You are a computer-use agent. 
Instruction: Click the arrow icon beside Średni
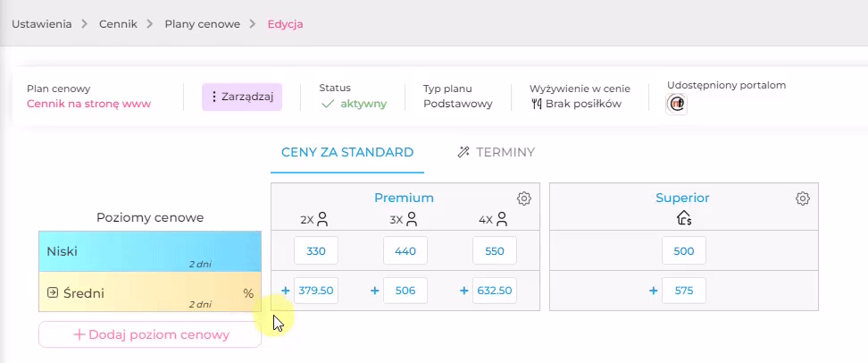(53, 292)
